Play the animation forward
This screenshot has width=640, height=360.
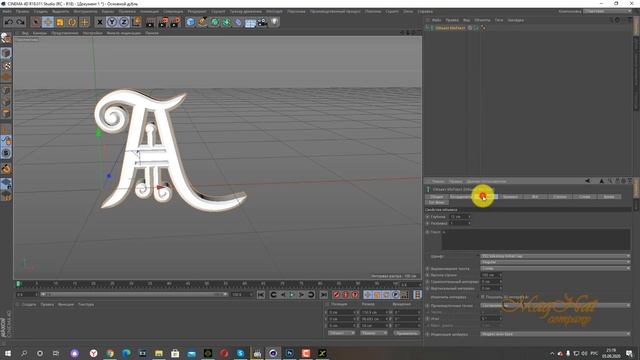[x=291, y=295]
